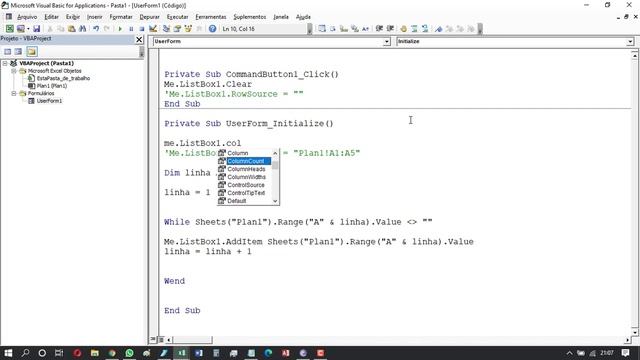
Task: Open Find with the binoculars icon
Action: coord(82,29)
